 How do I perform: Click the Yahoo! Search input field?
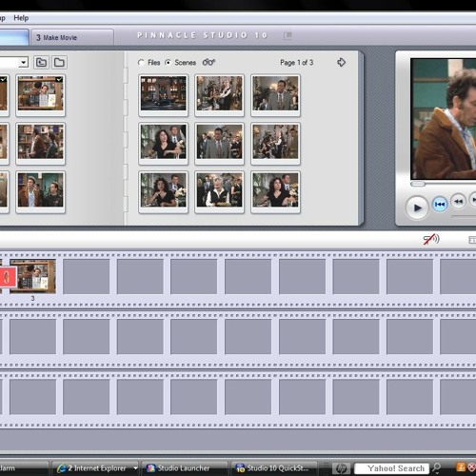click(391, 468)
